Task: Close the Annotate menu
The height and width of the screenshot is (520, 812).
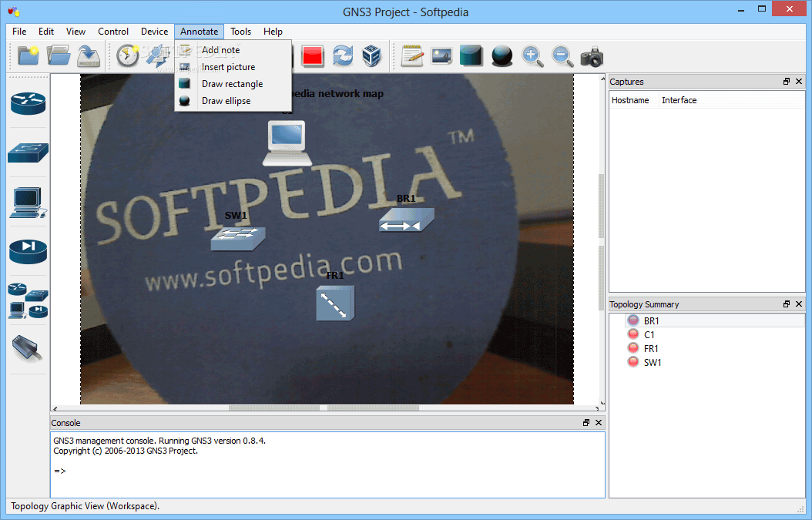Action: click(x=200, y=32)
